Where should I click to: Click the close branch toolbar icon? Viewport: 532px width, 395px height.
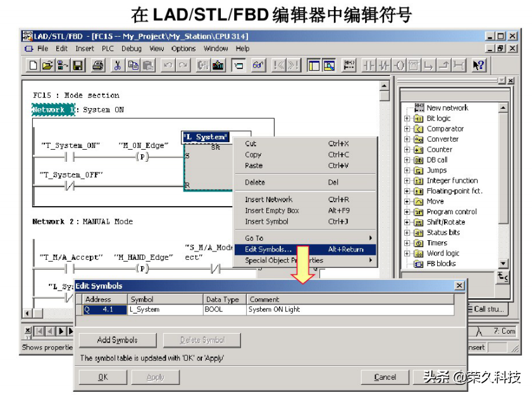point(443,65)
